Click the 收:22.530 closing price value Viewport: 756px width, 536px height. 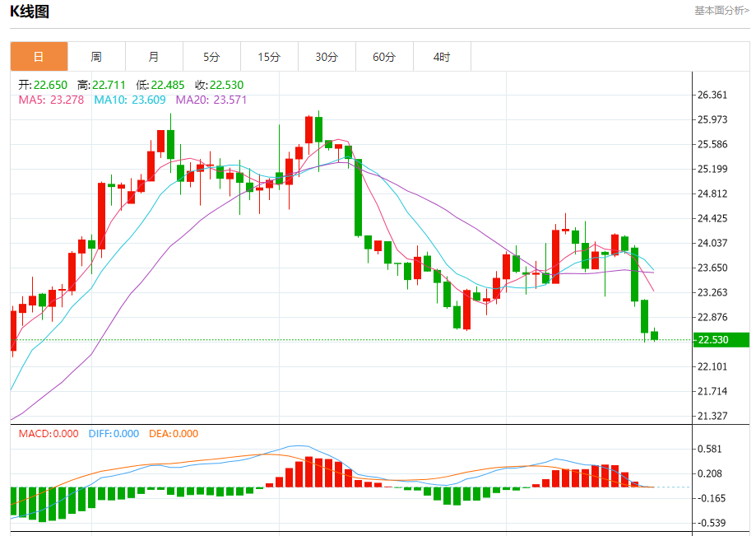[220, 85]
